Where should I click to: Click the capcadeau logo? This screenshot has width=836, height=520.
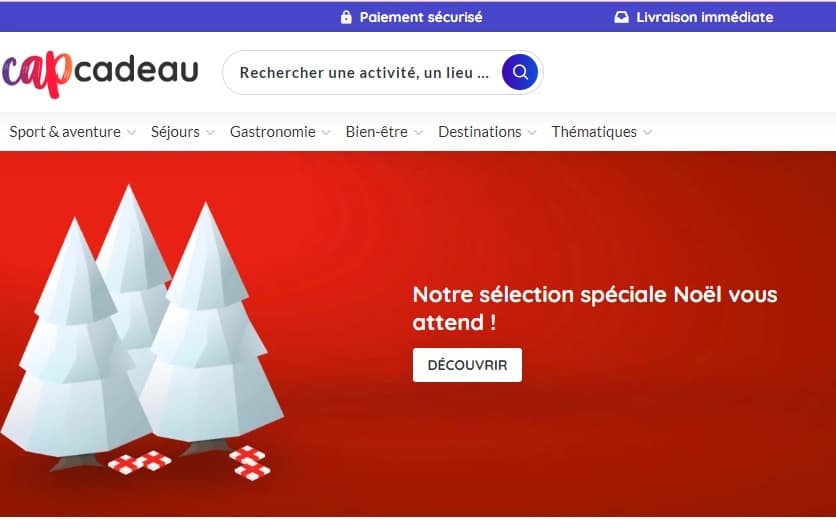point(100,74)
